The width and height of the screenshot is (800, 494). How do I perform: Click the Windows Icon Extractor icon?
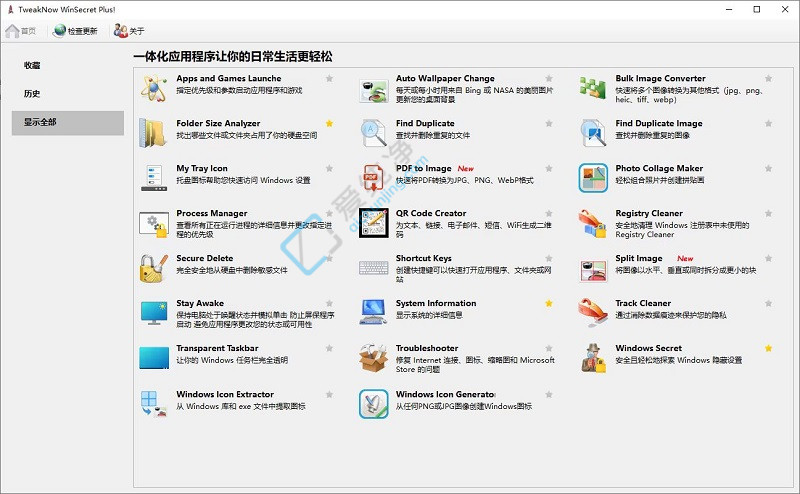click(x=154, y=404)
